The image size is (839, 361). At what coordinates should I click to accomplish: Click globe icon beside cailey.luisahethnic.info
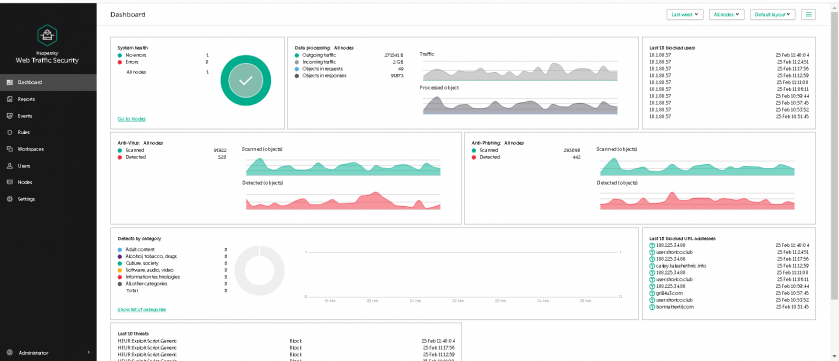652,266
